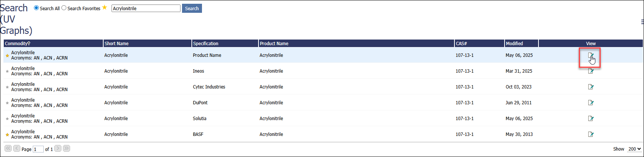Image resolution: width=644 pixels, height=157 pixels.
Task: Toggle favorite star on Ineos row
Action: [x=7, y=71]
